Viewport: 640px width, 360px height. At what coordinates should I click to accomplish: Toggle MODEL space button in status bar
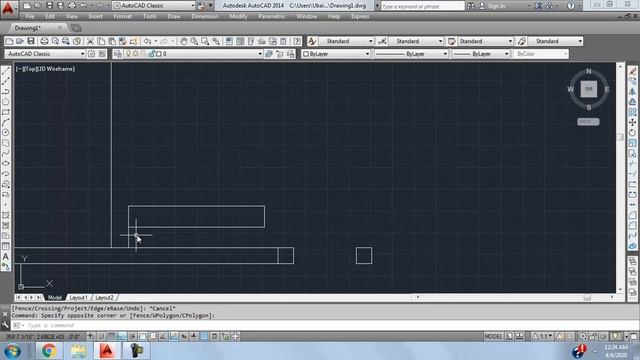(493, 337)
